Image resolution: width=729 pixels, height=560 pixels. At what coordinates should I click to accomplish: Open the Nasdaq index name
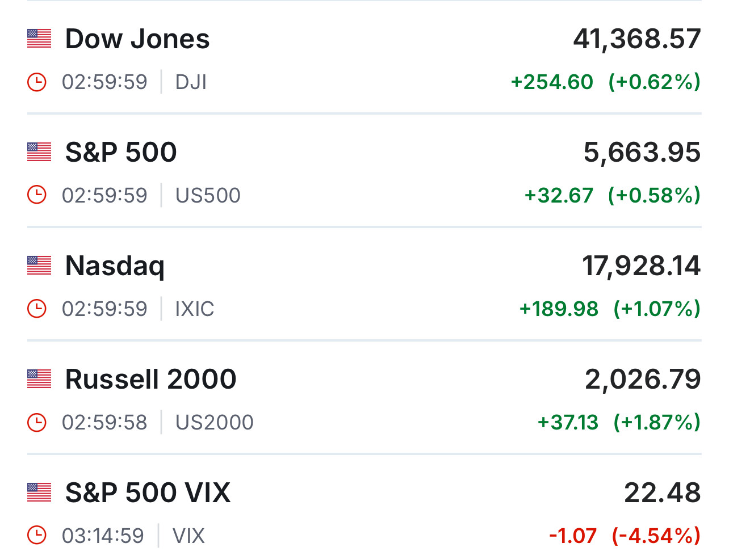(x=115, y=266)
